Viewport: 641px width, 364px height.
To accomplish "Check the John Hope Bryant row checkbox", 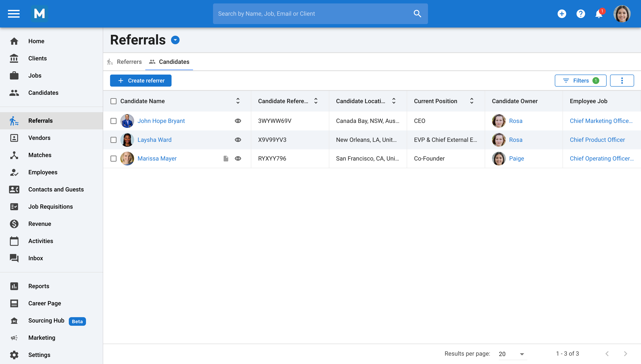I will click(113, 121).
